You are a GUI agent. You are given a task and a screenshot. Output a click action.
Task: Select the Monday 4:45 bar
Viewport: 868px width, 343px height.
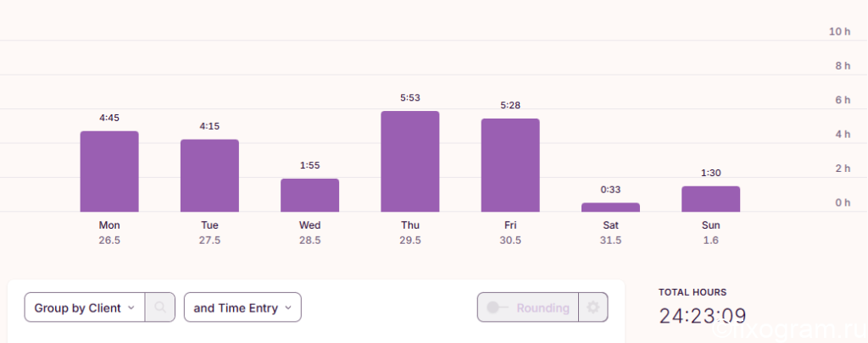[x=109, y=171]
